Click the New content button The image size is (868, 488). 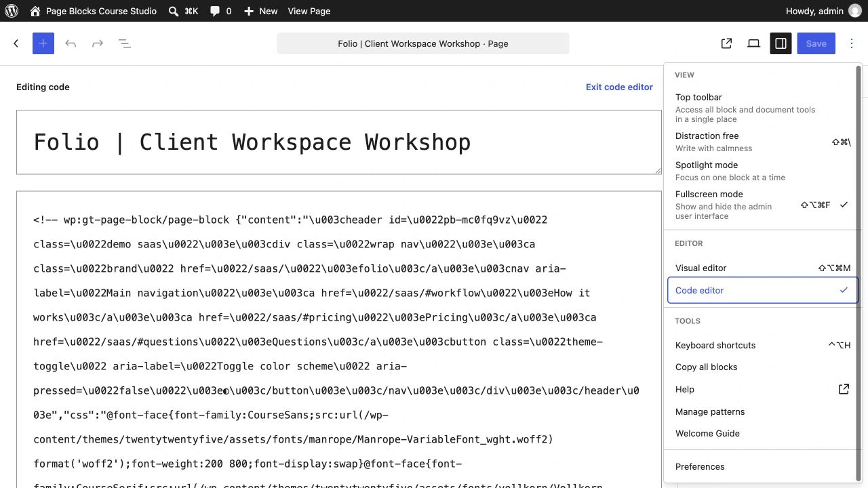point(260,11)
